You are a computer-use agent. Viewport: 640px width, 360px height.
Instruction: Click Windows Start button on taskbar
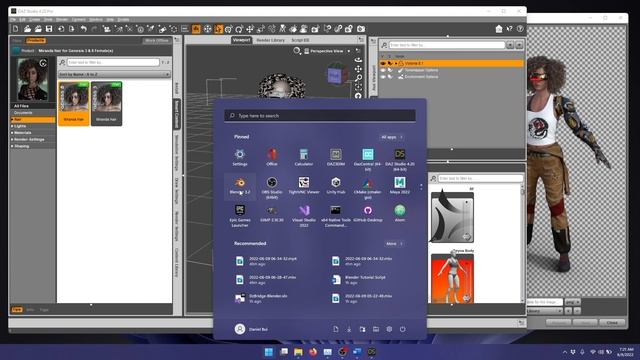[269, 352]
